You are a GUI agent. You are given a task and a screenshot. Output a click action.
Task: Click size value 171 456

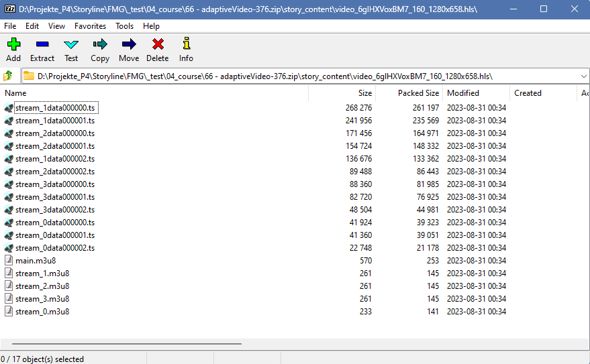pos(358,133)
